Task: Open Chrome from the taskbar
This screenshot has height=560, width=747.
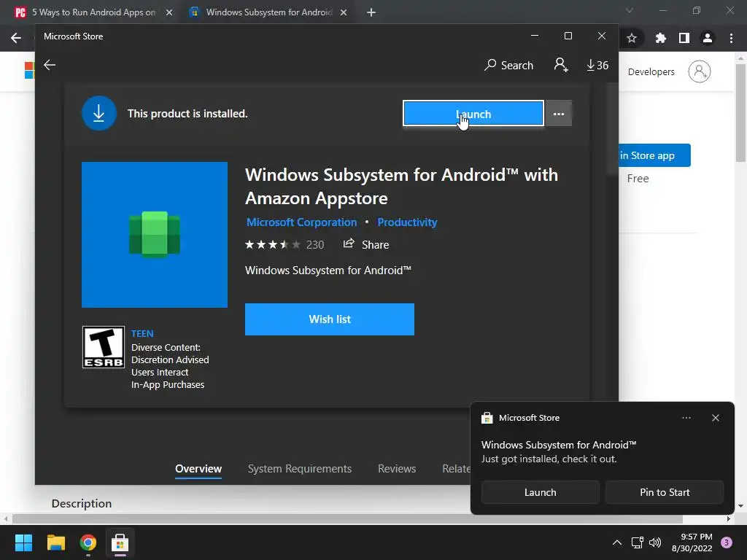Action: pos(88,542)
